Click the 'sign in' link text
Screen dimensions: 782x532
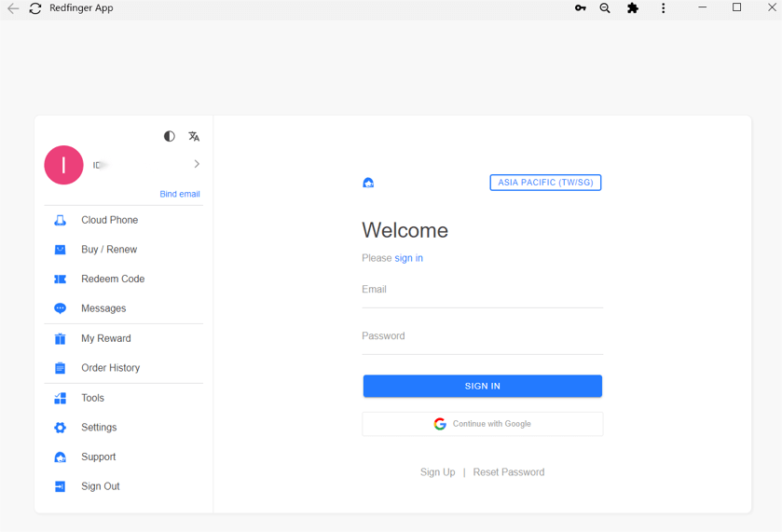tap(408, 258)
